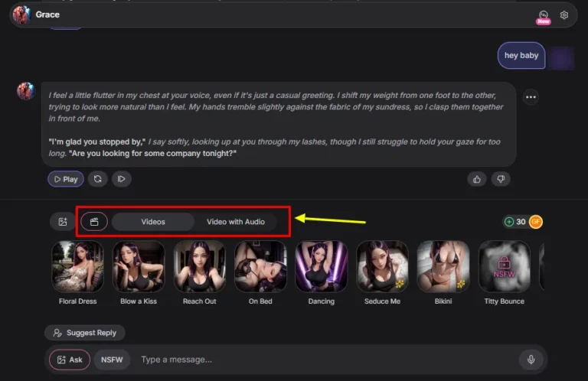588x381 pixels.
Task: Choose the Bikini thumbnail
Action: click(x=443, y=266)
